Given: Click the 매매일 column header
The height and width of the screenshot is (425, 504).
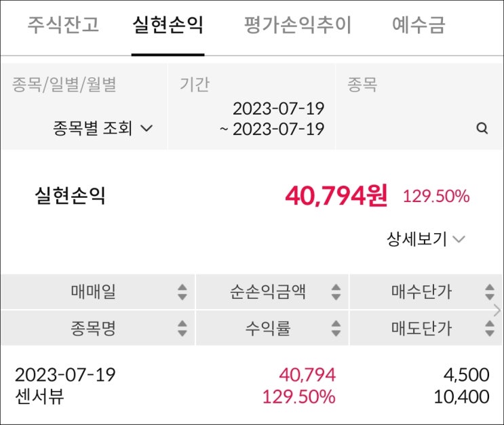Looking at the screenshot, I should point(93,292).
